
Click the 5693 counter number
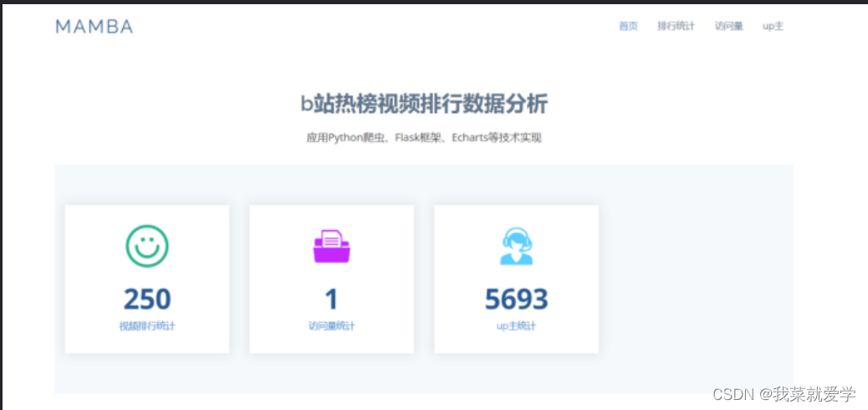[x=517, y=300]
